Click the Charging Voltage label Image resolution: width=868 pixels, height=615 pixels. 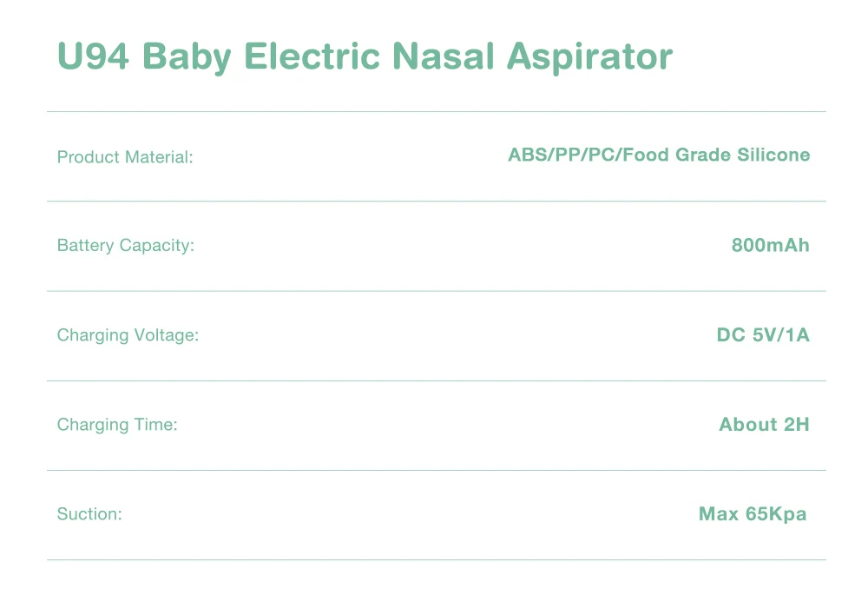coord(128,335)
